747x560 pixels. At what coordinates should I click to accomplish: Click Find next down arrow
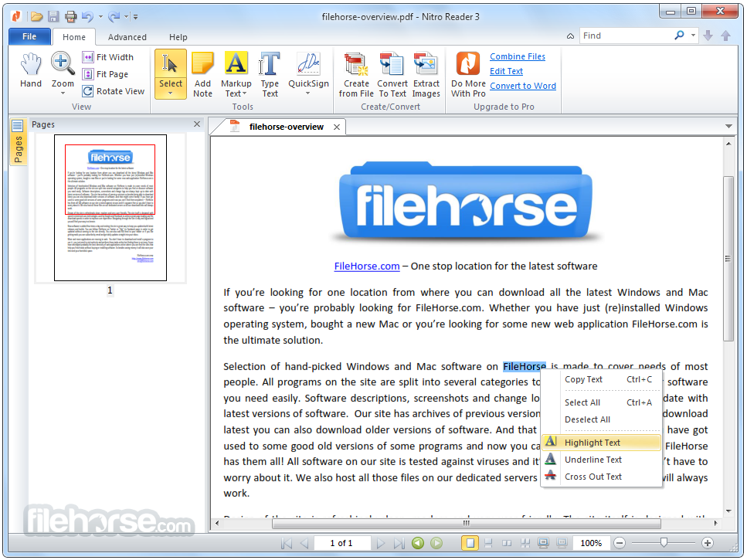[x=708, y=36]
